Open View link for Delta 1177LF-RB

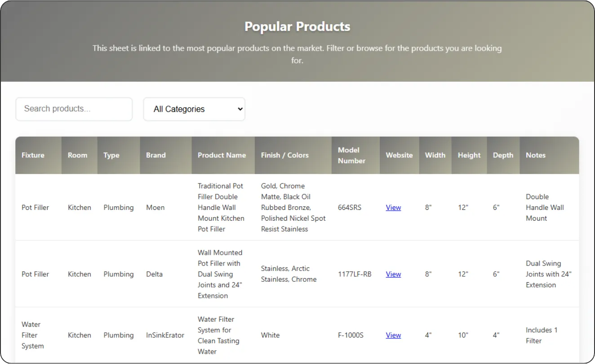[393, 274]
